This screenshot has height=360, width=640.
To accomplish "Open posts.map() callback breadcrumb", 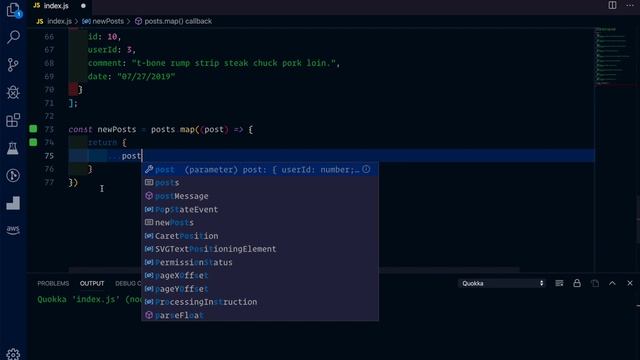I will 173,21.
